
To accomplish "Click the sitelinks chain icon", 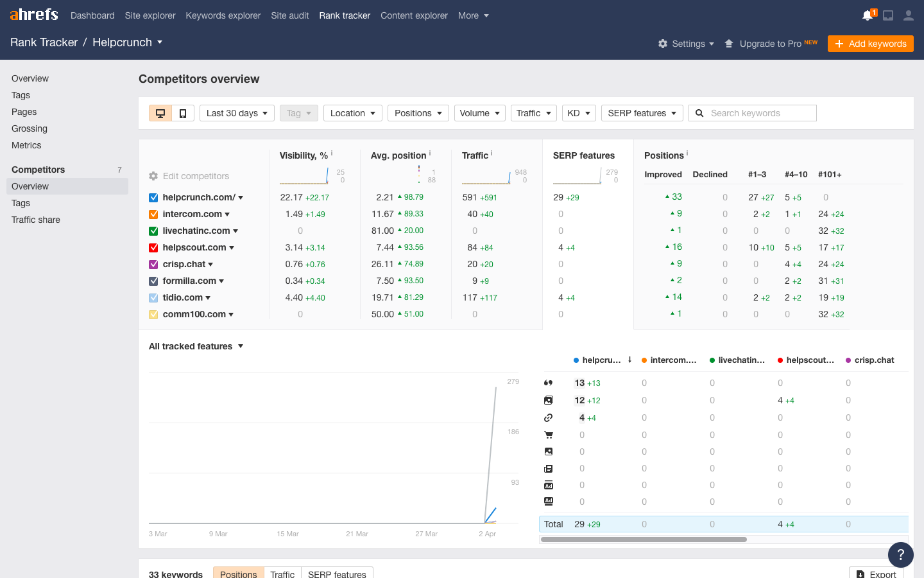I will click(x=549, y=417).
